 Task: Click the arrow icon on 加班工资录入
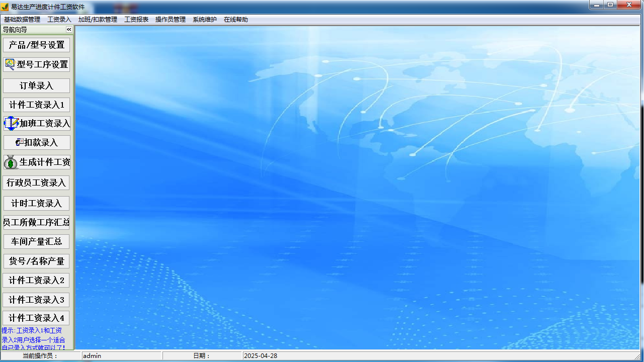(11, 124)
